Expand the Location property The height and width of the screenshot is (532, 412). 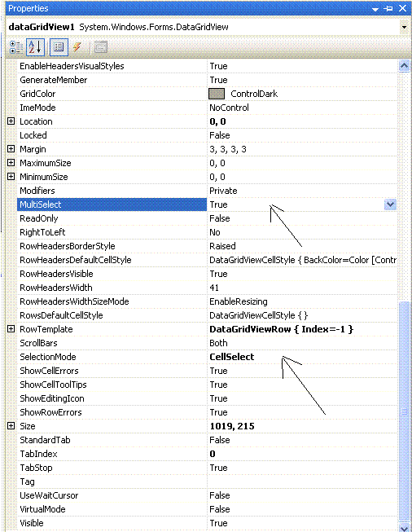click(11, 121)
